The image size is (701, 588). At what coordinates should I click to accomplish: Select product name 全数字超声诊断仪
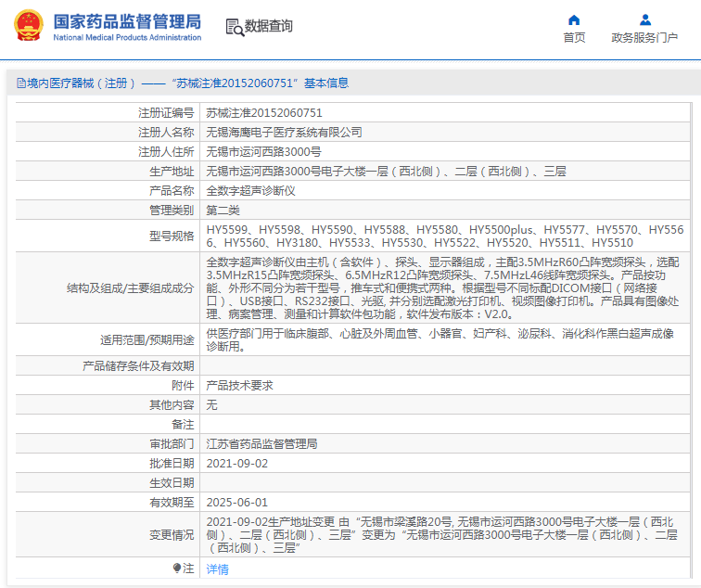pyautogui.click(x=250, y=190)
